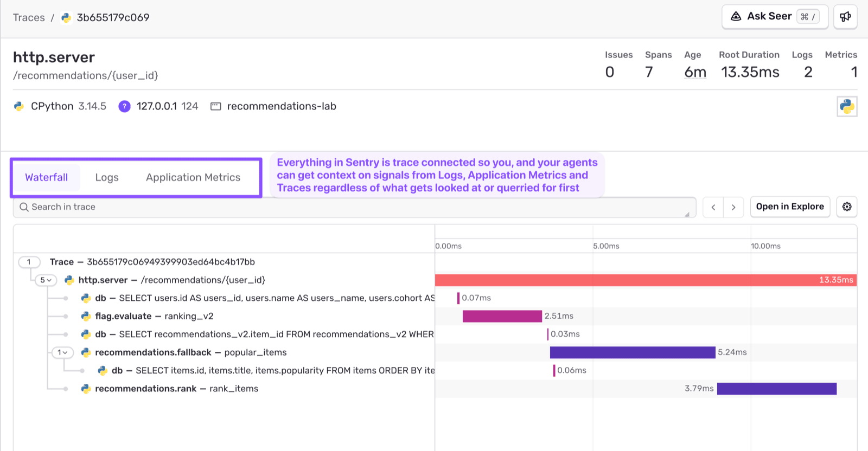The height and width of the screenshot is (451, 868).
Task: Open trace view settings gear
Action: pos(847,207)
